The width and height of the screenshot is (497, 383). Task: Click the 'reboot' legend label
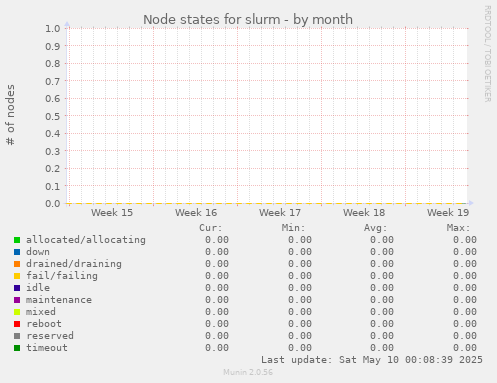point(44,324)
